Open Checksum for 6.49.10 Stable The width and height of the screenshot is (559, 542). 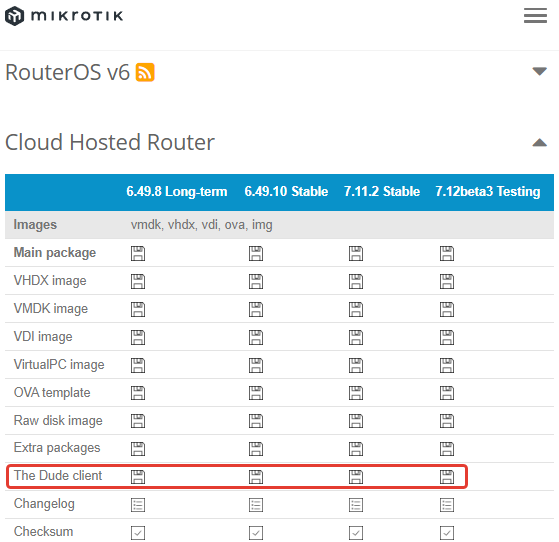click(256, 533)
